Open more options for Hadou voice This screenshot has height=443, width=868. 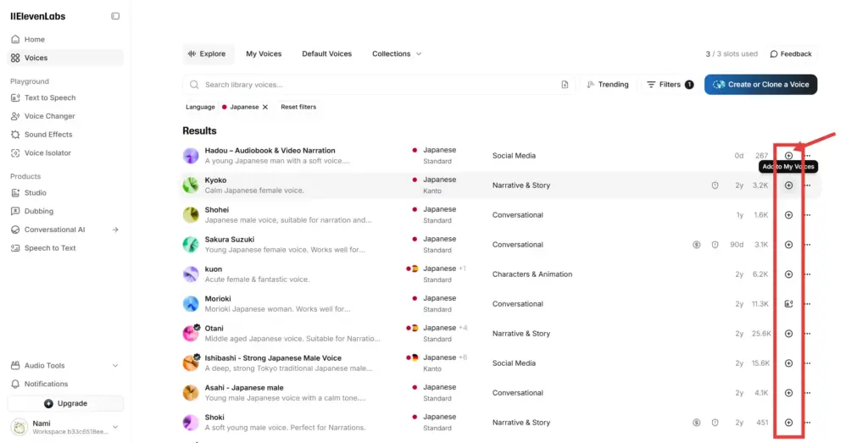pyautogui.click(x=808, y=156)
